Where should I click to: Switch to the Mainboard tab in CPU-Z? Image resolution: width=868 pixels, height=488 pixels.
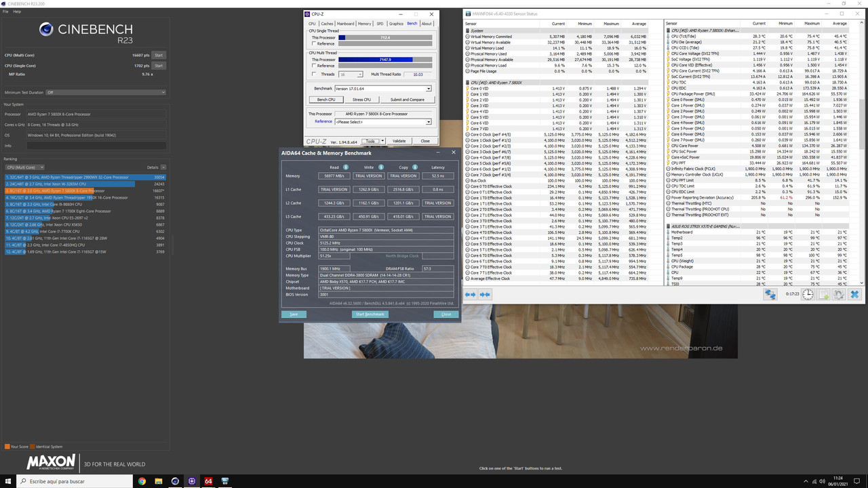346,24
